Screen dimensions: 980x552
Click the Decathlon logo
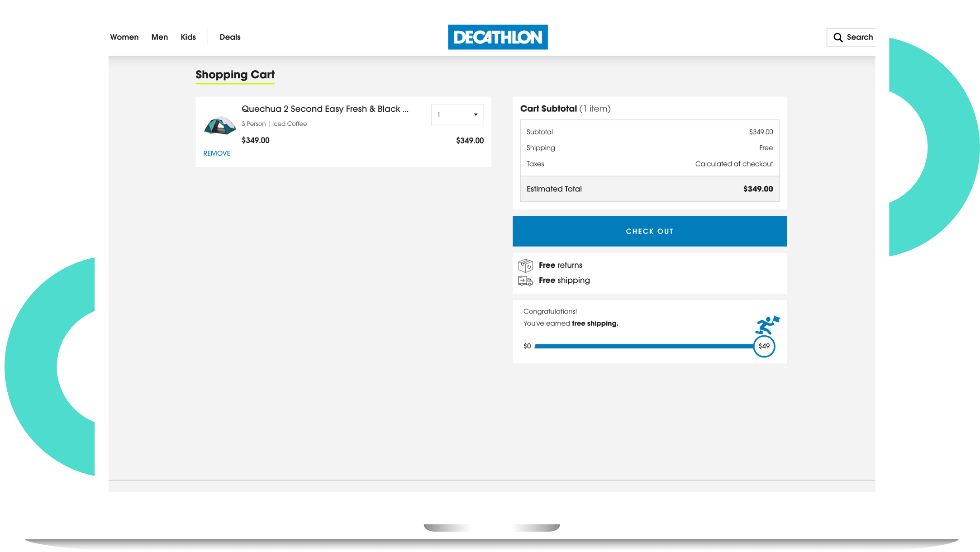[497, 37]
